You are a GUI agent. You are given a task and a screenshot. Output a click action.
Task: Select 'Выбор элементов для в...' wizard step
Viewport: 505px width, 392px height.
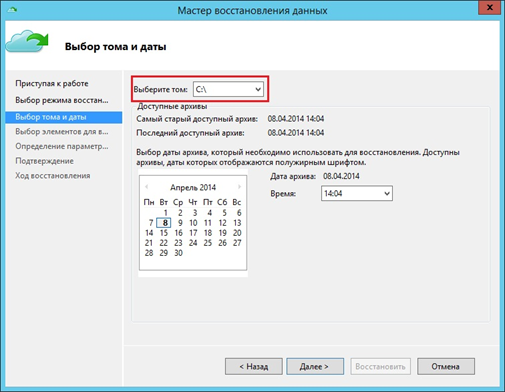point(62,132)
